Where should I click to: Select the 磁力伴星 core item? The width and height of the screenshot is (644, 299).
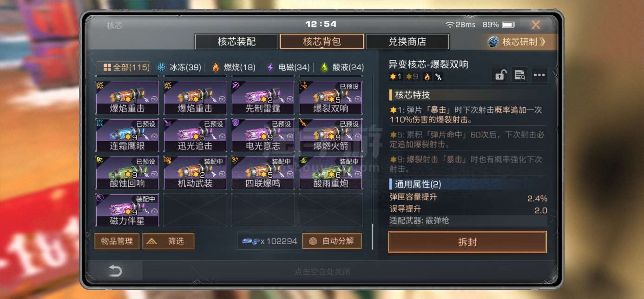127,210
